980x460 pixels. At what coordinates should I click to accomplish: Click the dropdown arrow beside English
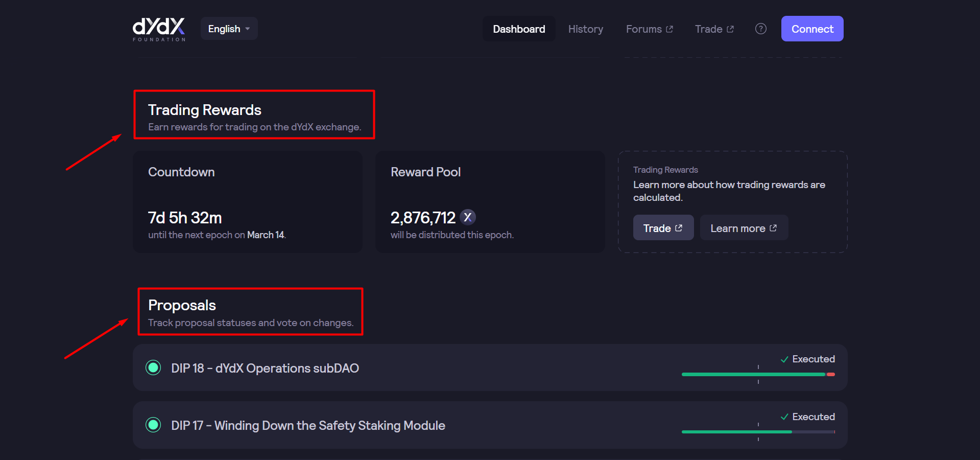point(248,29)
